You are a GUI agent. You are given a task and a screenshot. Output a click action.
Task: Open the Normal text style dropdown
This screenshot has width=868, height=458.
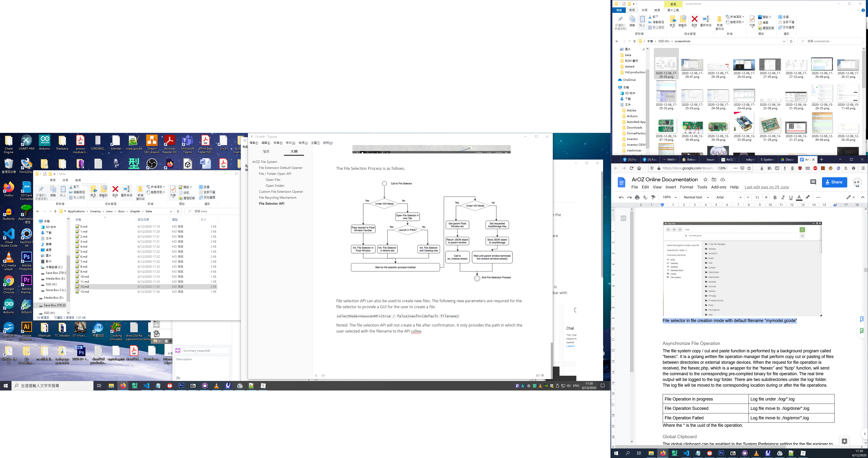696,198
